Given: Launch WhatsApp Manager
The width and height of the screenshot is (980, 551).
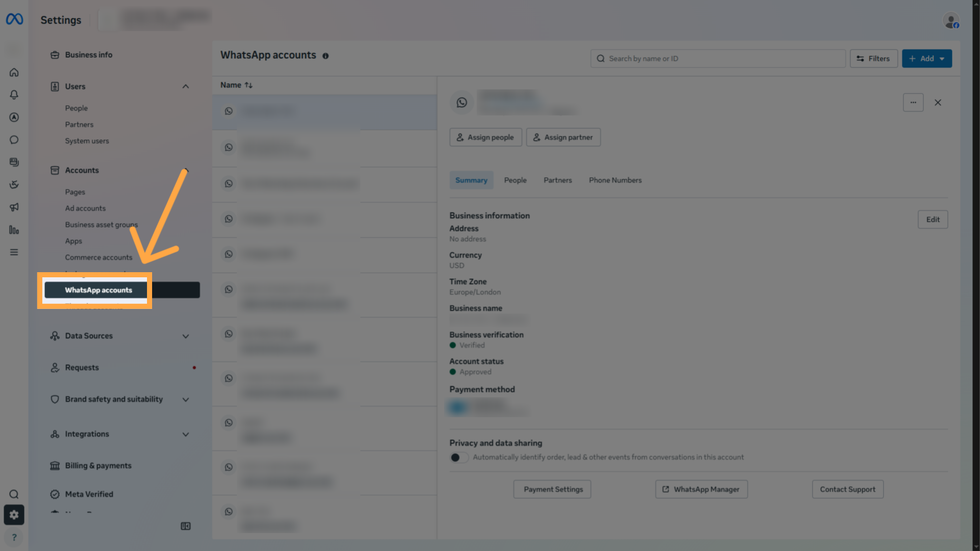Looking at the screenshot, I should 701,489.
